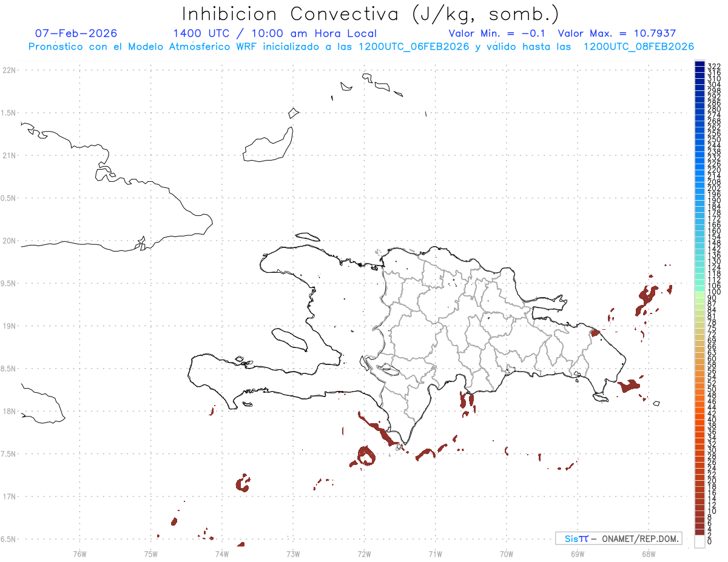Click the "75W" longitude label

click(x=151, y=554)
